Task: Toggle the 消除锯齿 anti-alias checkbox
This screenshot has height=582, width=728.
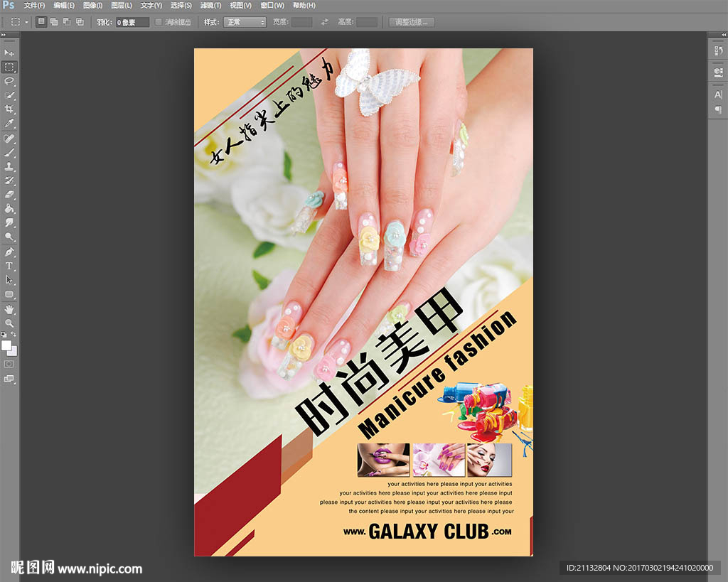Action: click(159, 22)
